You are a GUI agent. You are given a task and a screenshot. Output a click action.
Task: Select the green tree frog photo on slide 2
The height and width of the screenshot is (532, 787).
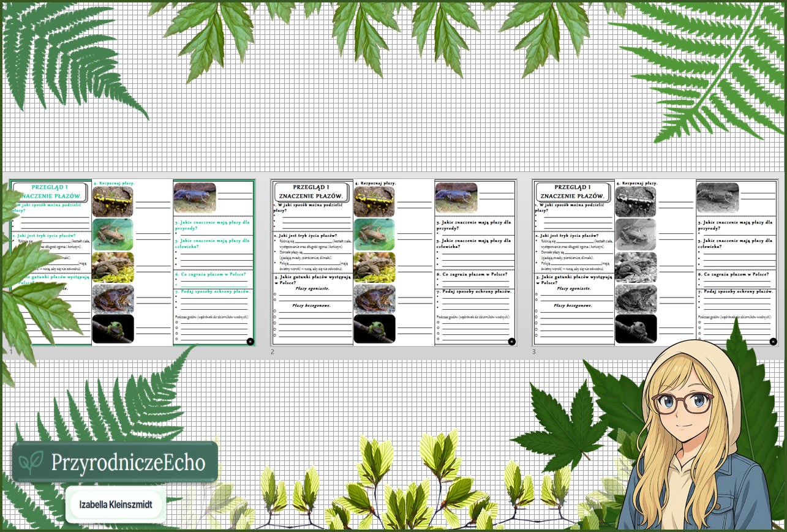click(x=374, y=329)
